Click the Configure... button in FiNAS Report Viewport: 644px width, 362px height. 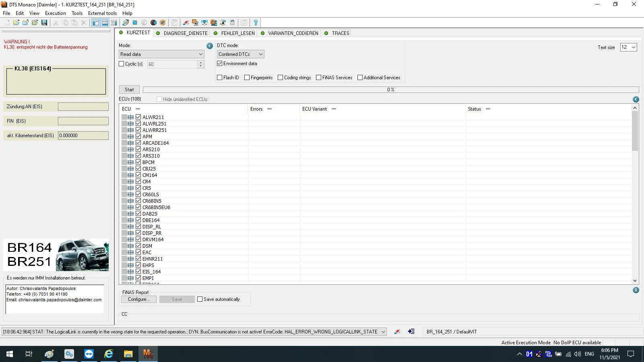point(139,299)
